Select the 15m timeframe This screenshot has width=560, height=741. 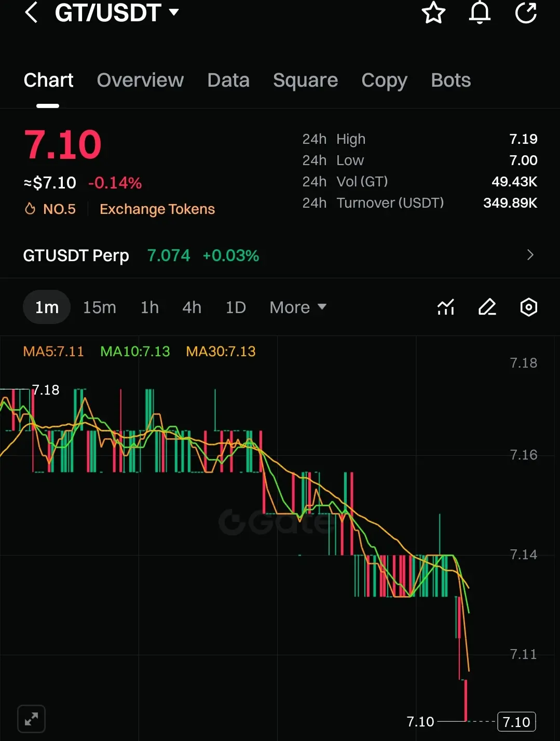[100, 307]
